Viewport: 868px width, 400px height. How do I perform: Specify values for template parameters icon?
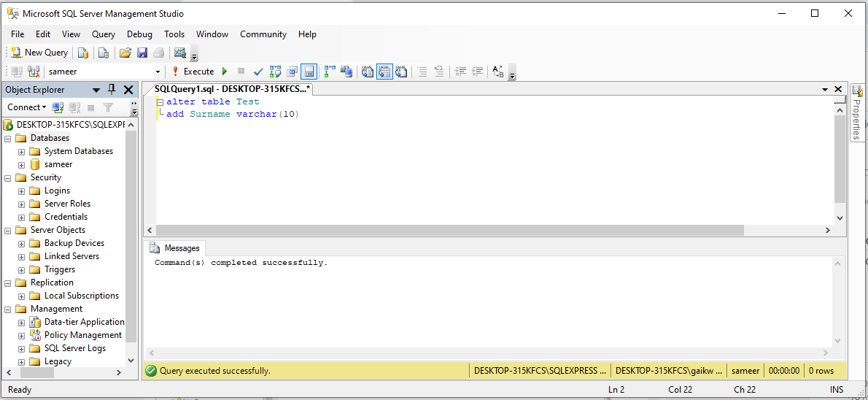pos(498,72)
